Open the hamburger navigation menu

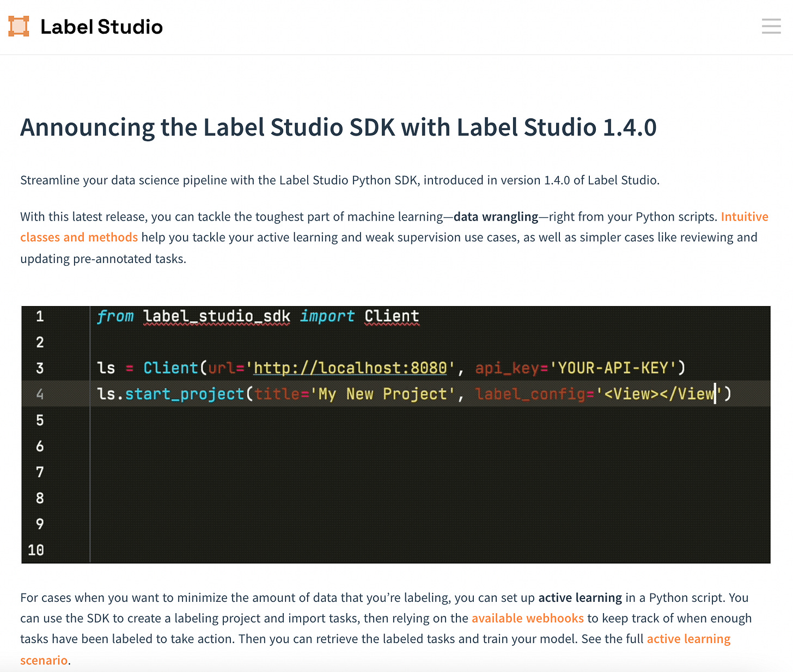click(x=771, y=26)
